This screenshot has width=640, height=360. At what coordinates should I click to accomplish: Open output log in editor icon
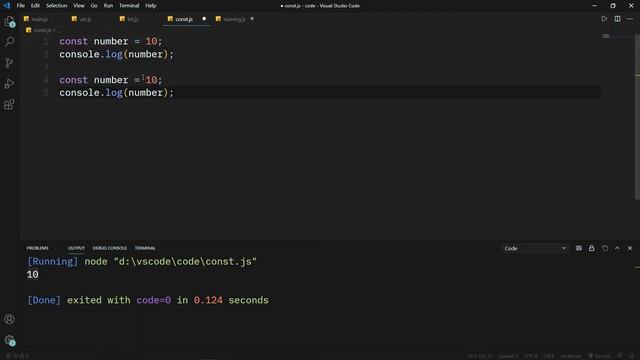pos(604,248)
